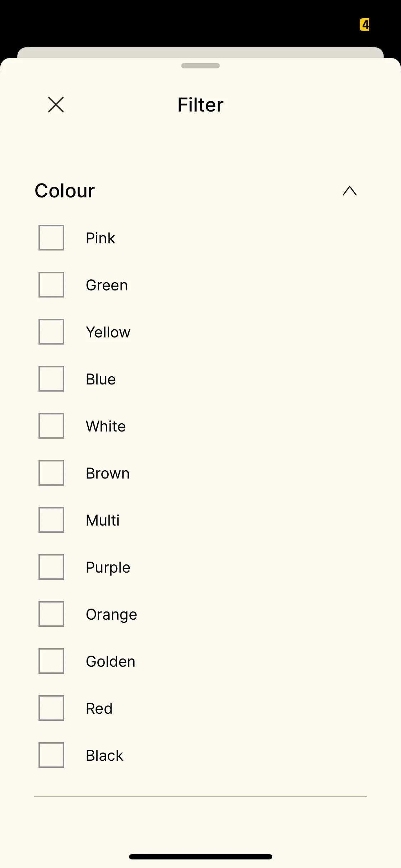
Task: Select the Black checkbox
Action: tap(51, 755)
